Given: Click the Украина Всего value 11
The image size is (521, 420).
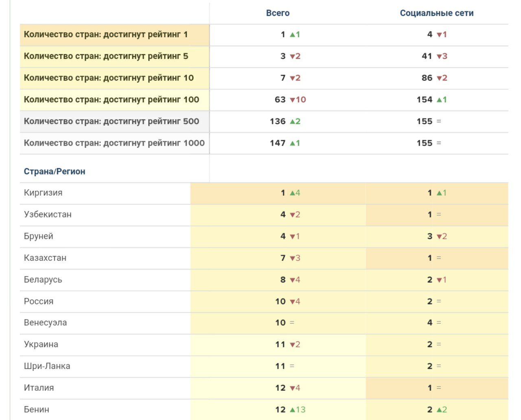Looking at the screenshot, I should [x=280, y=344].
